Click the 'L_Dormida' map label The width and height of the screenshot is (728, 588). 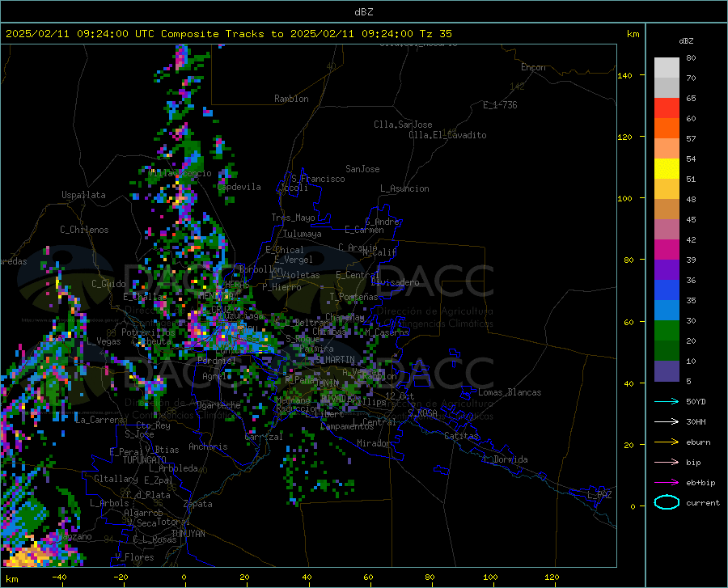[x=505, y=459]
